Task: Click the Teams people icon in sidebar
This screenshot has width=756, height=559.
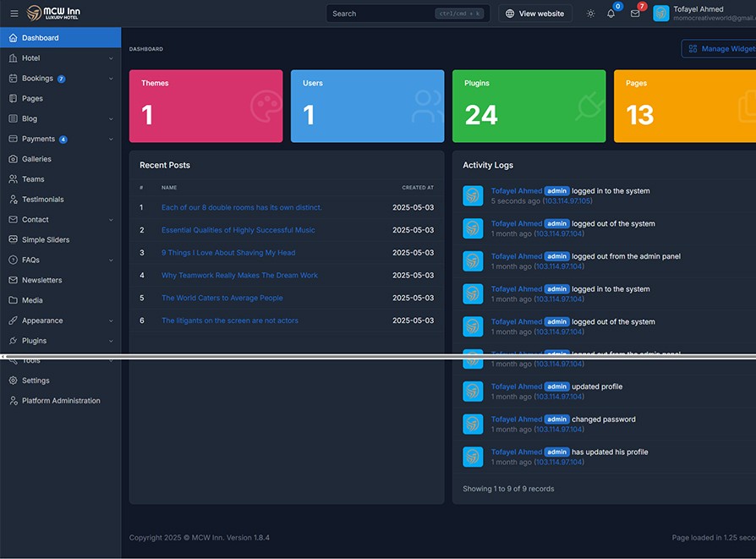Action: [x=14, y=179]
